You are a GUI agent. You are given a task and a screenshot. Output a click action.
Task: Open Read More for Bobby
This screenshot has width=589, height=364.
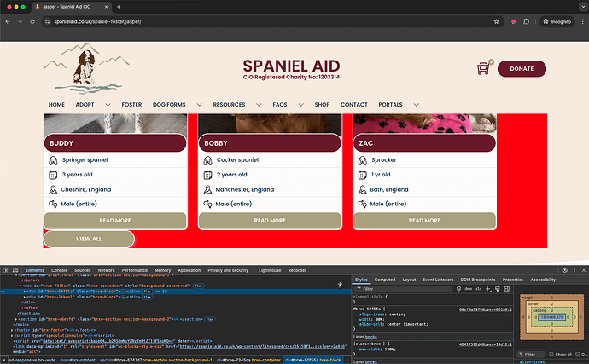tap(270, 221)
